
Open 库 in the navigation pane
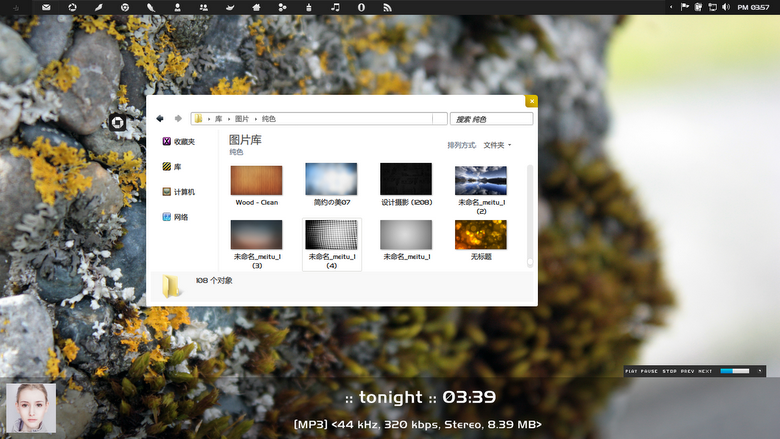pos(172,167)
